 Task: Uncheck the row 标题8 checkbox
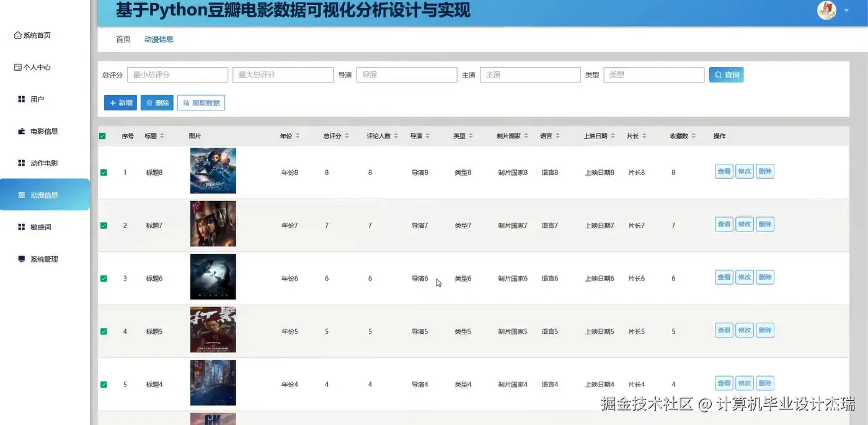(104, 172)
